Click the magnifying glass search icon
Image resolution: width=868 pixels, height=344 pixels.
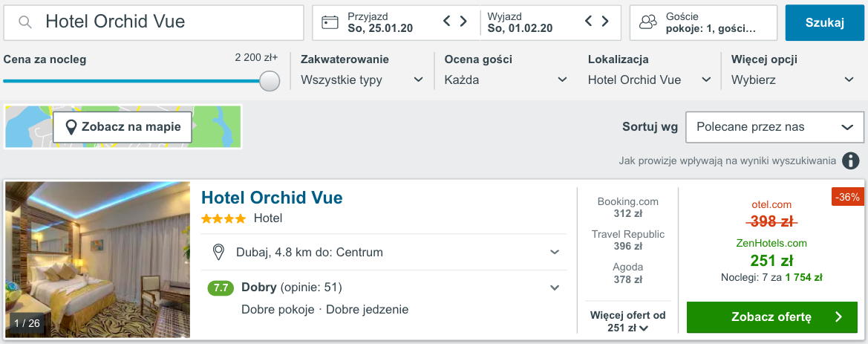[x=25, y=22]
